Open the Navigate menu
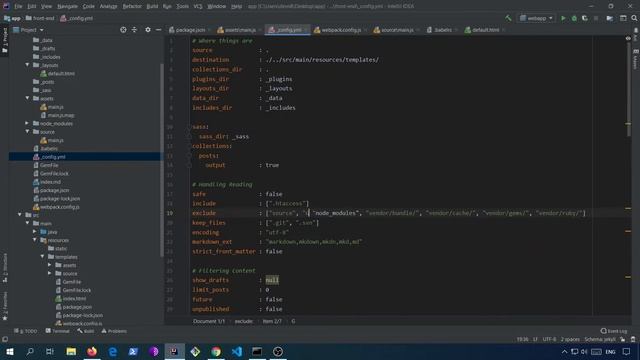This screenshot has width=640, height=360. click(67, 6)
